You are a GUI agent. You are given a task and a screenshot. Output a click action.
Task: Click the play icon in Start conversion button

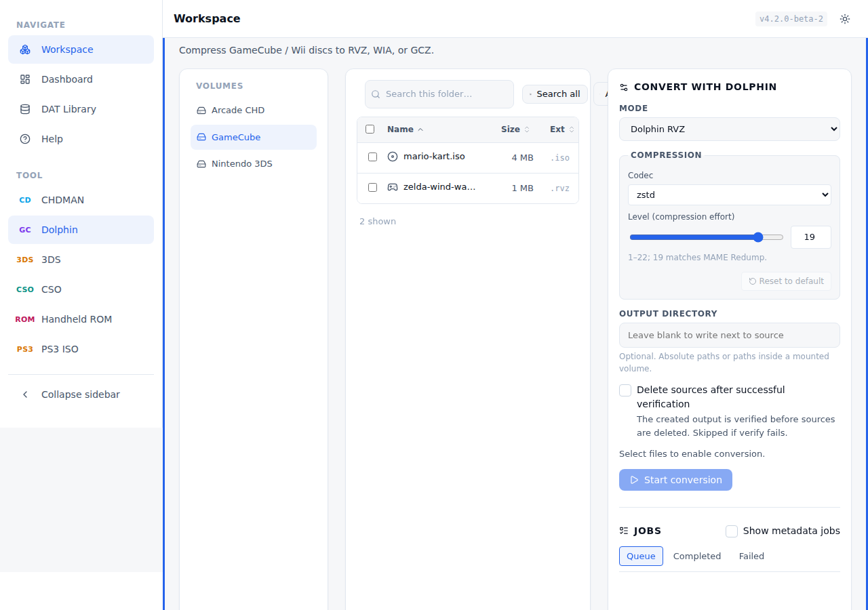tap(635, 480)
